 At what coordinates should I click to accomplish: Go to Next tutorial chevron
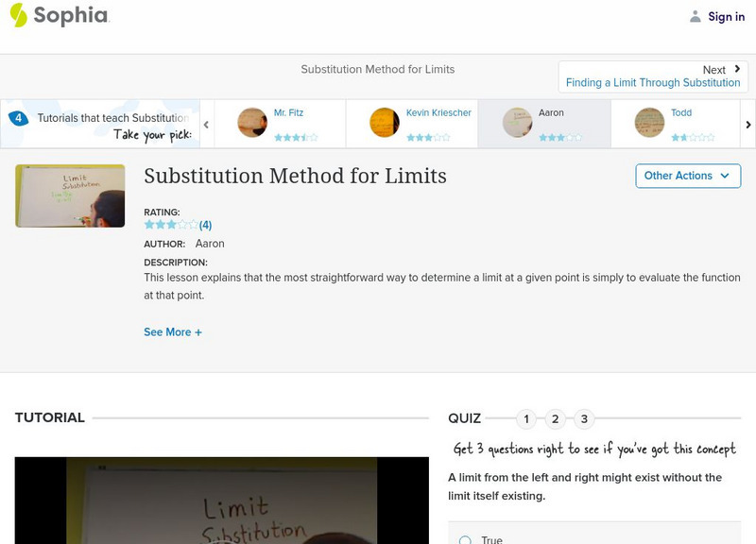(x=737, y=69)
